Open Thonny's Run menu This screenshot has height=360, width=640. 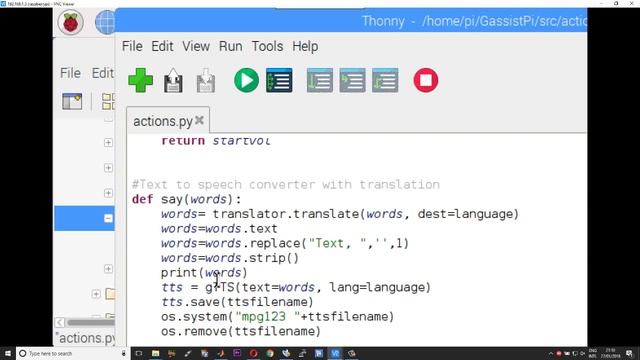pos(231,46)
